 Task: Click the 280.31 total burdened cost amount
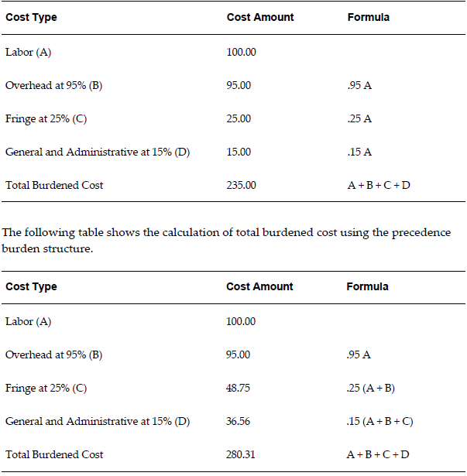[x=241, y=454]
